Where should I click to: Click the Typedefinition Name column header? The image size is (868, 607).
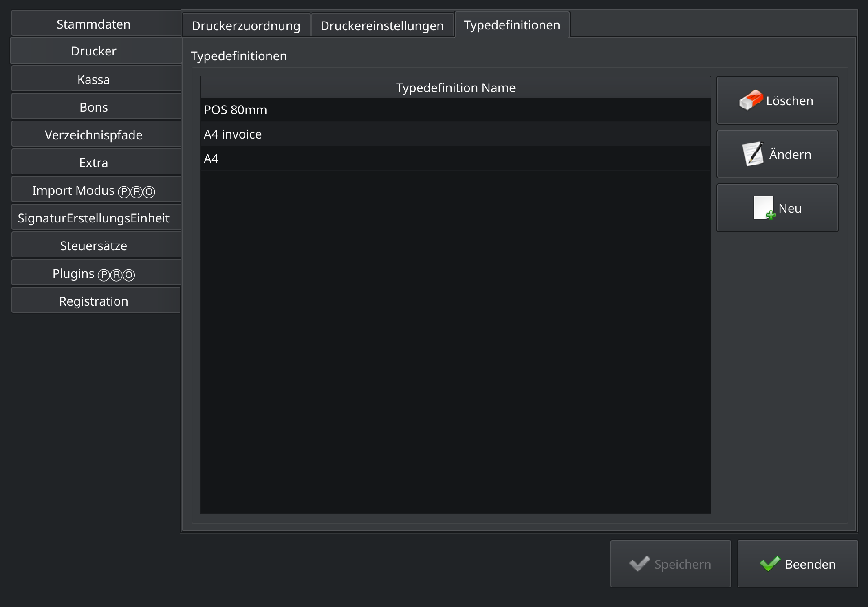tap(456, 87)
